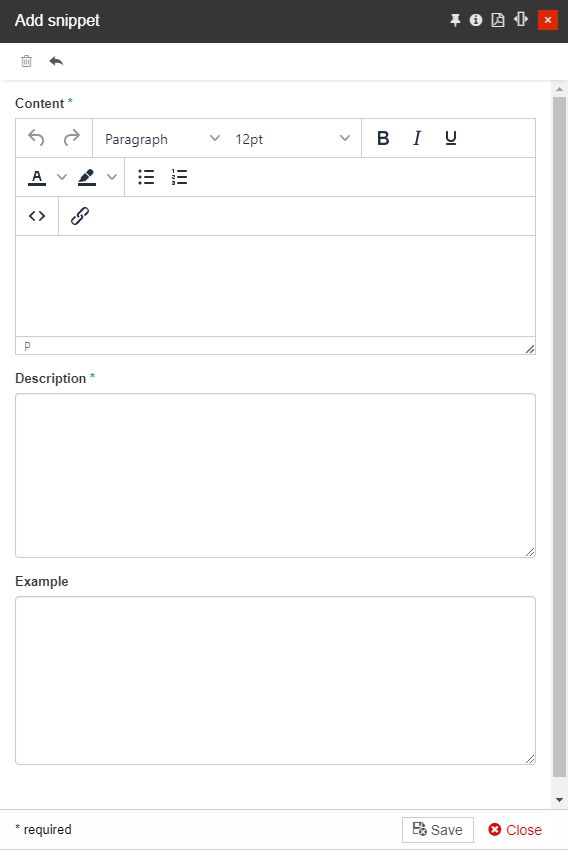Toggle panel width expand icon

pyautogui.click(x=521, y=20)
